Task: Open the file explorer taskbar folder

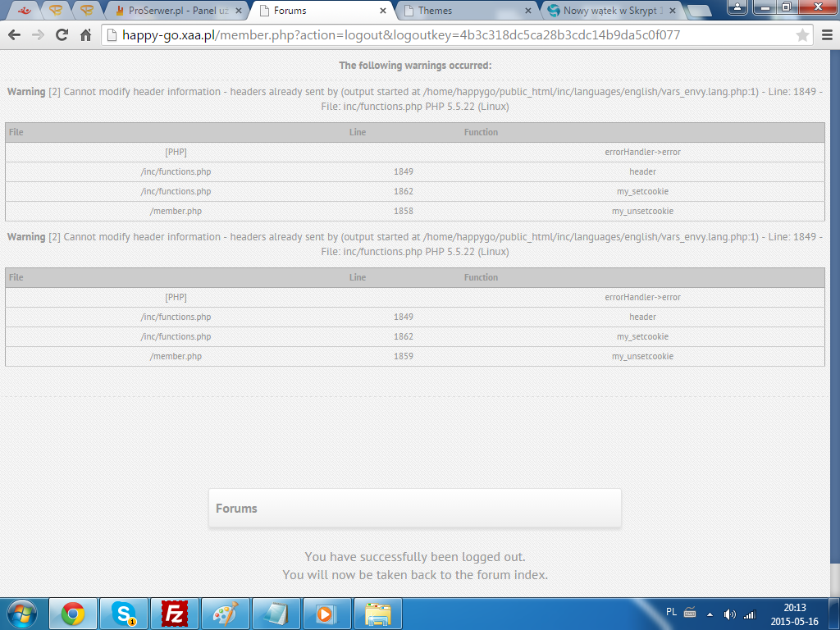Action: coord(377,614)
